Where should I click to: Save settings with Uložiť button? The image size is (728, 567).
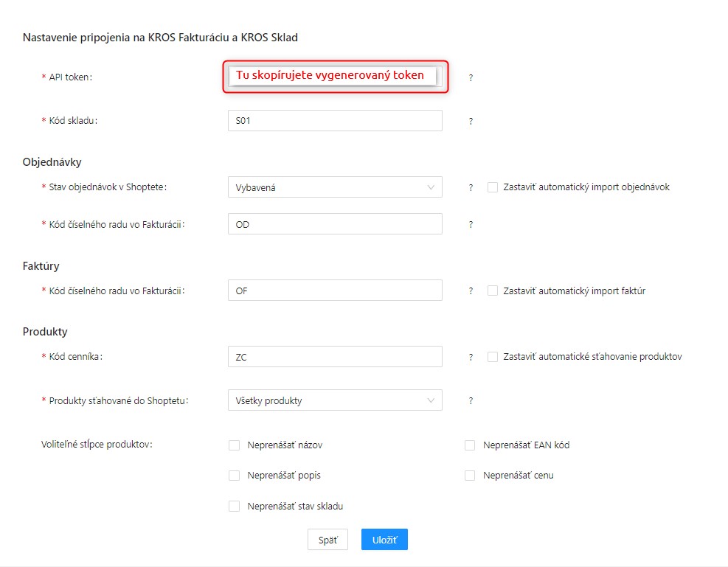pyautogui.click(x=384, y=540)
